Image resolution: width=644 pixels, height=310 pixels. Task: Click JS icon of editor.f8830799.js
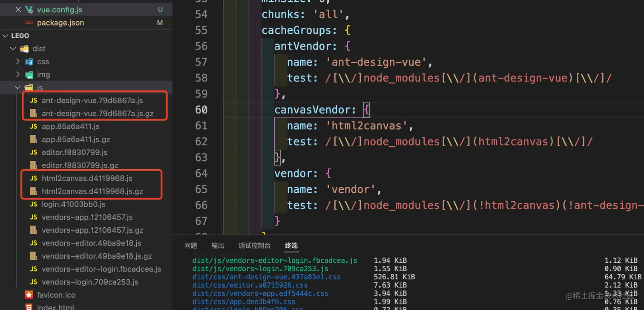(33, 152)
